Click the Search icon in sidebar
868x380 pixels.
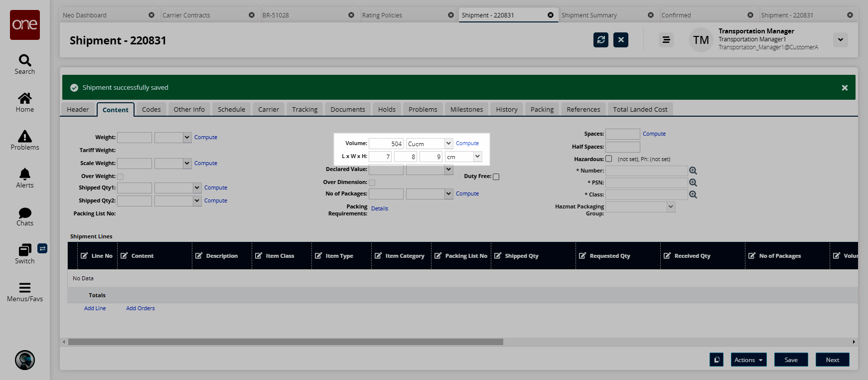point(24,61)
